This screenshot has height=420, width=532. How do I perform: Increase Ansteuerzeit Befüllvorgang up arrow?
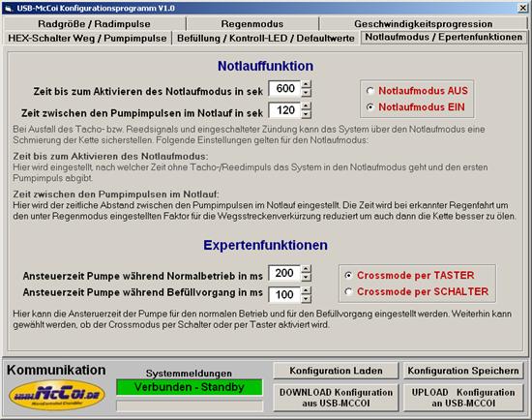click(306, 290)
